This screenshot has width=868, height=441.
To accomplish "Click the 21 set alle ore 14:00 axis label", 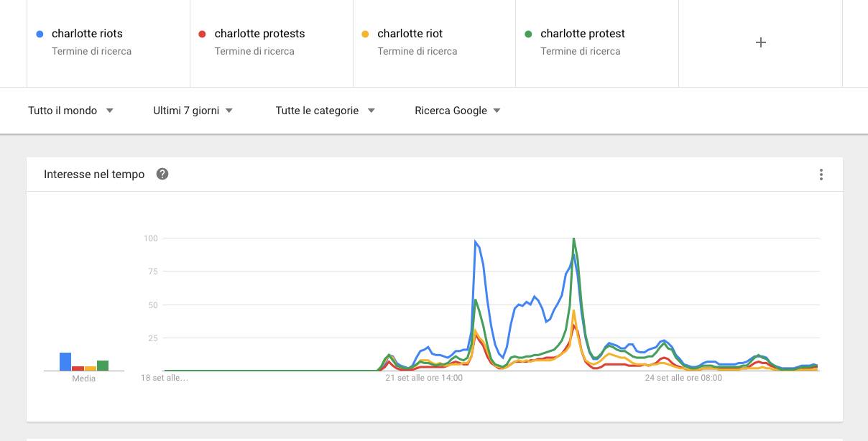I will point(424,378).
